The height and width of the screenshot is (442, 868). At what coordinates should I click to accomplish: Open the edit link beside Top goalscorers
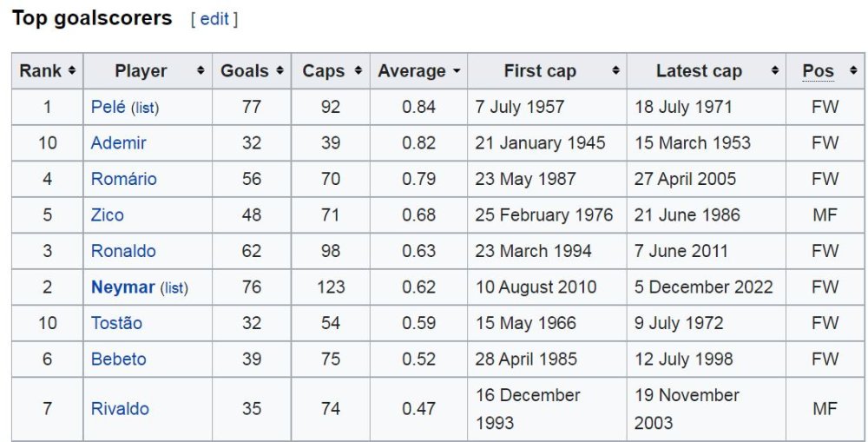pyautogui.click(x=214, y=19)
